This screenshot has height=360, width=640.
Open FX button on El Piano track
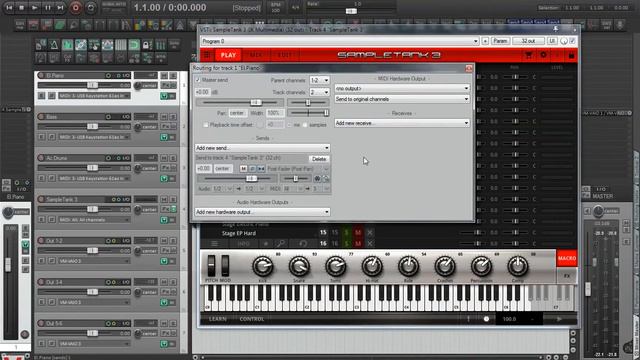pyautogui.click(x=165, y=85)
